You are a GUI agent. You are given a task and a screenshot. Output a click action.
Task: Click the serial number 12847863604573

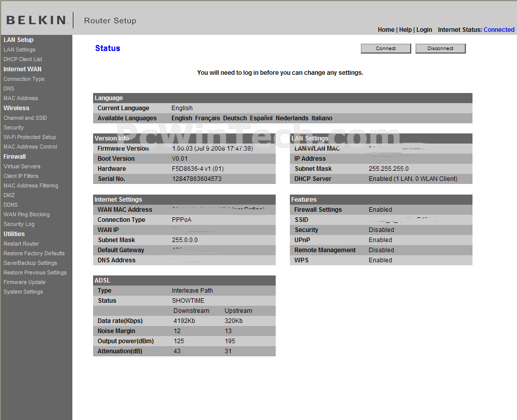[196, 179]
